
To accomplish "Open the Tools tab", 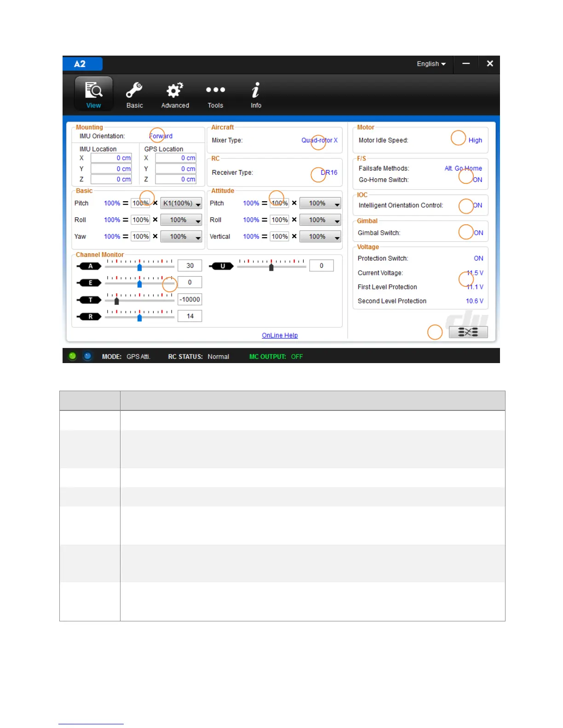I will (215, 94).
